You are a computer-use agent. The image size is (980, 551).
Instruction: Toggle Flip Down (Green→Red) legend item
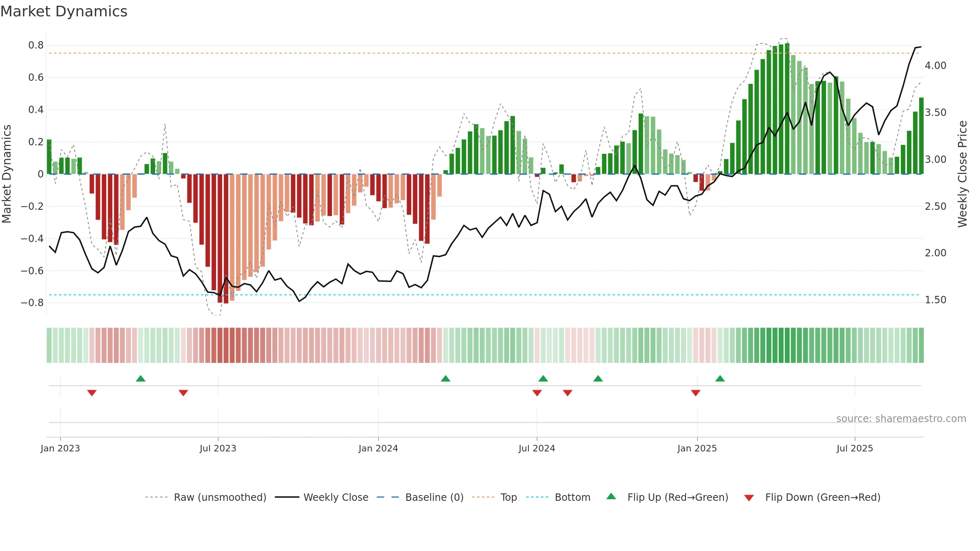812,497
